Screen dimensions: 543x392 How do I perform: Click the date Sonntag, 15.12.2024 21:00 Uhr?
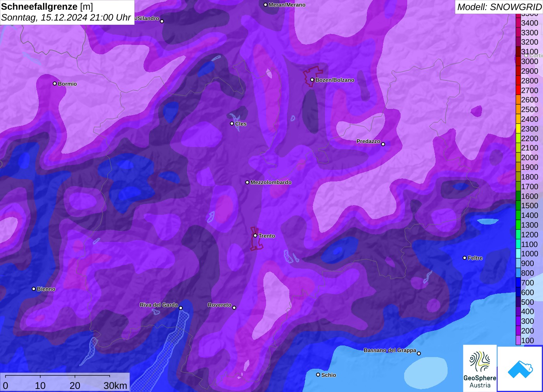pyautogui.click(x=66, y=17)
